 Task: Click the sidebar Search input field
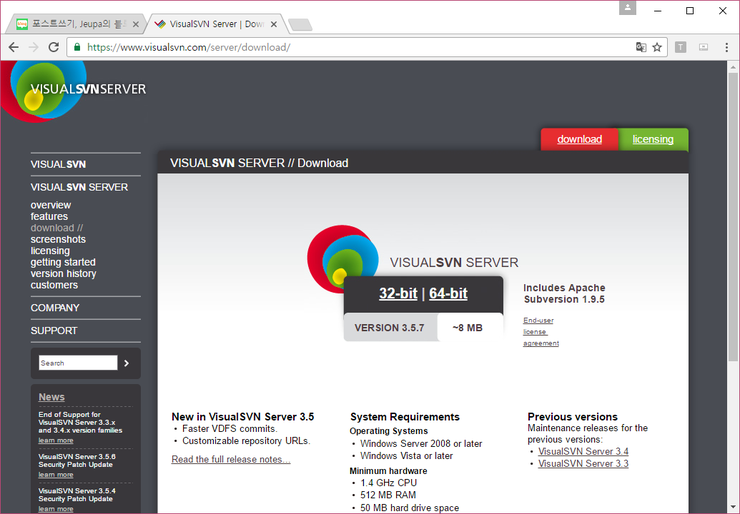(x=78, y=363)
